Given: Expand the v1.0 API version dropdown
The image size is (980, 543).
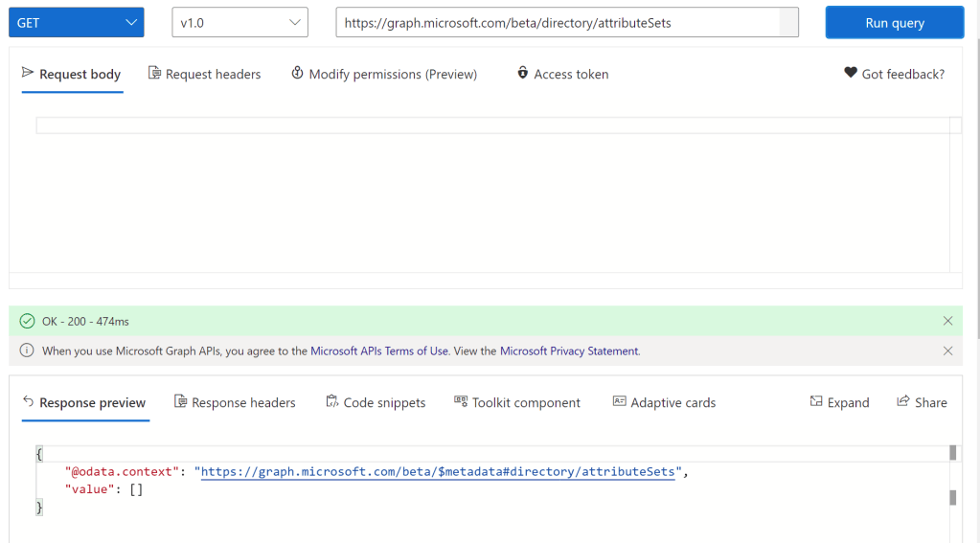Looking at the screenshot, I should tap(239, 23).
